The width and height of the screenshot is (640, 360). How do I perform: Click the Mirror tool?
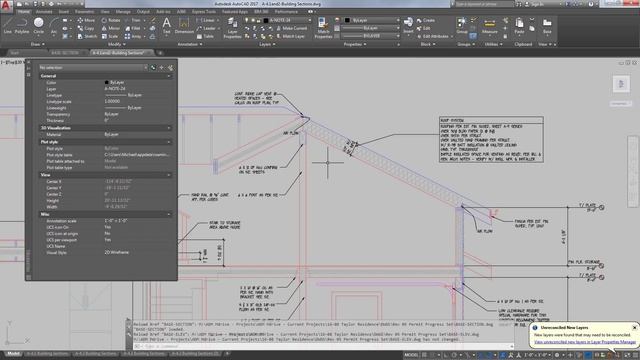111,28
